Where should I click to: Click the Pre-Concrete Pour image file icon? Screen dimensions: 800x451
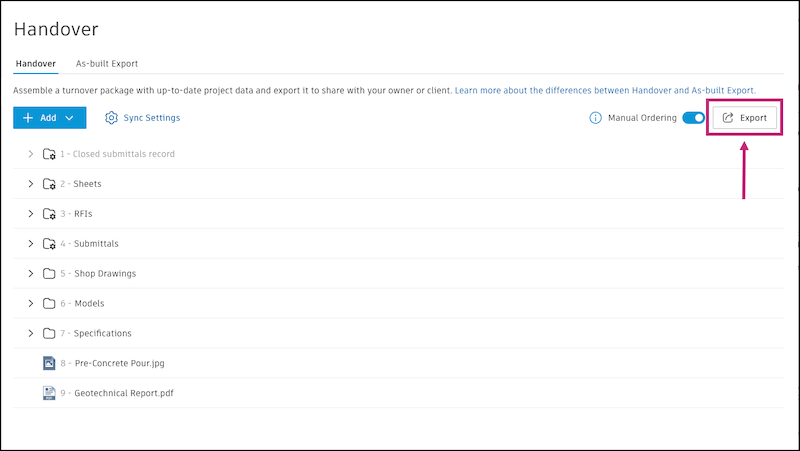pyautogui.click(x=49, y=363)
